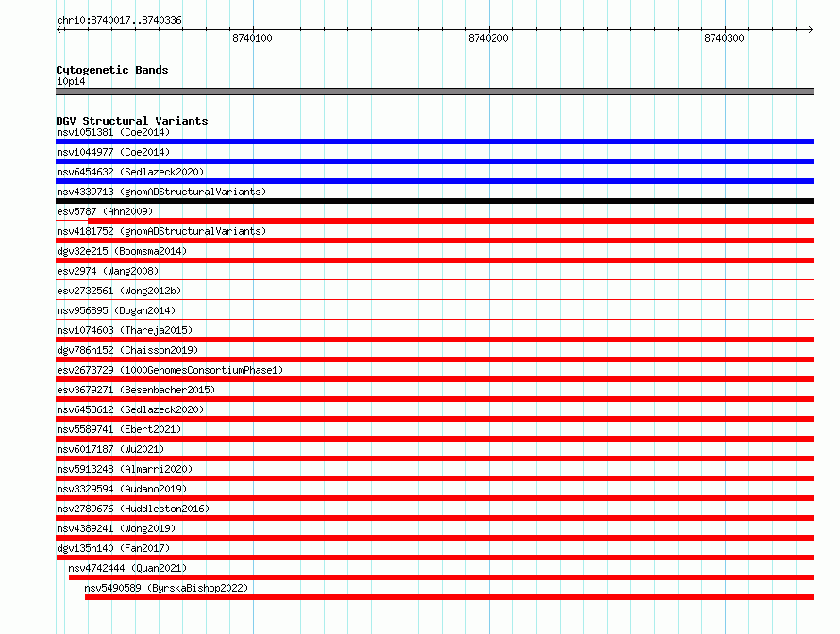Click the 10p14 band label

click(x=71, y=81)
